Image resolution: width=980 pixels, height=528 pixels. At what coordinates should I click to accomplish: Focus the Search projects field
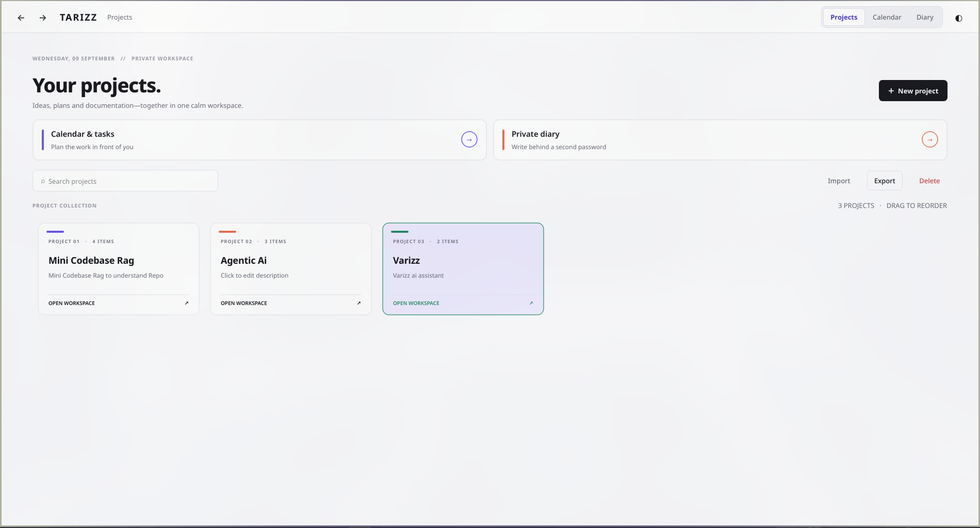[125, 181]
